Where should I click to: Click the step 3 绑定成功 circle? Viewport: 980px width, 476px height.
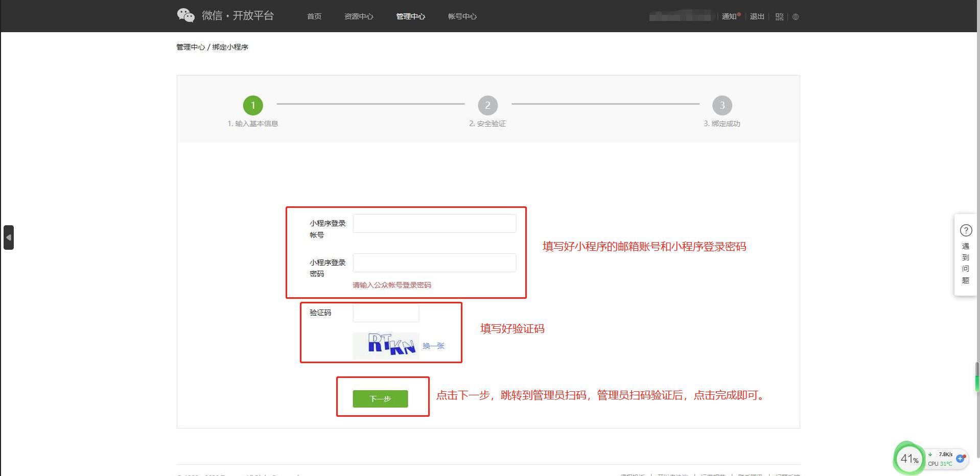721,106
